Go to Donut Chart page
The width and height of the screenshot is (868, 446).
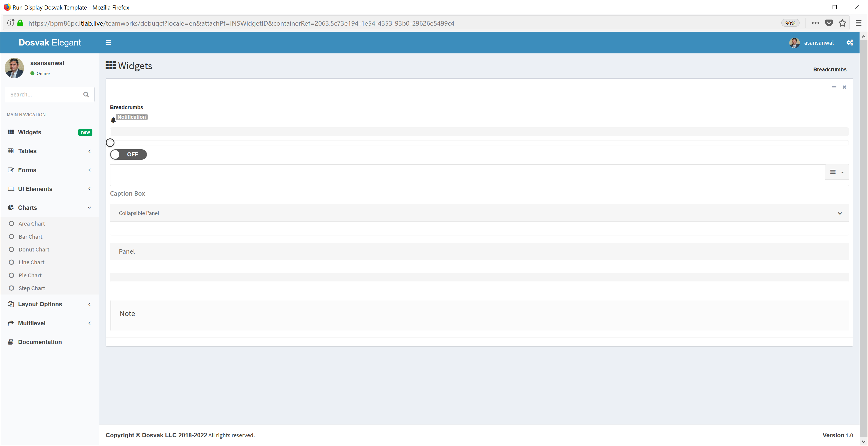34,249
